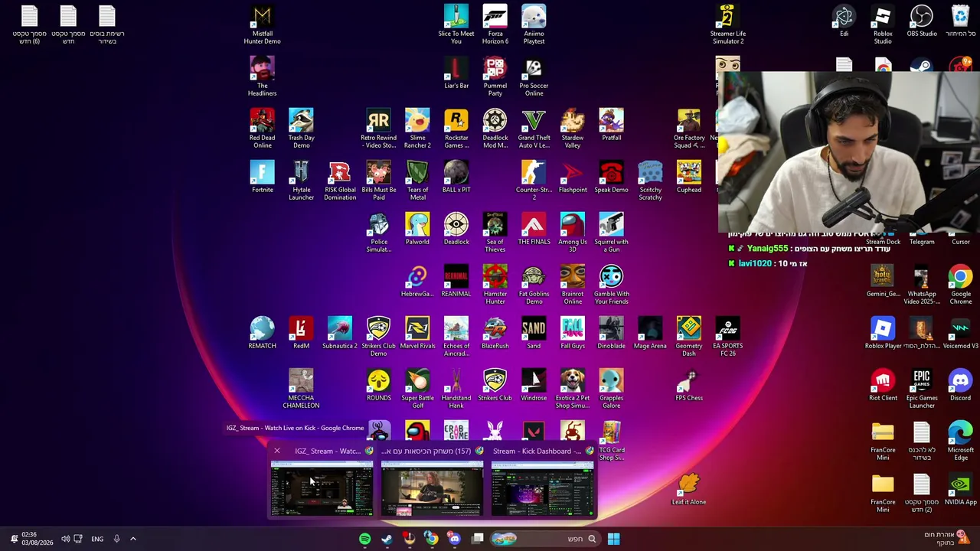The height and width of the screenshot is (551, 980).
Task: Open the Rockstar Games launcher icon
Action: coord(456,129)
